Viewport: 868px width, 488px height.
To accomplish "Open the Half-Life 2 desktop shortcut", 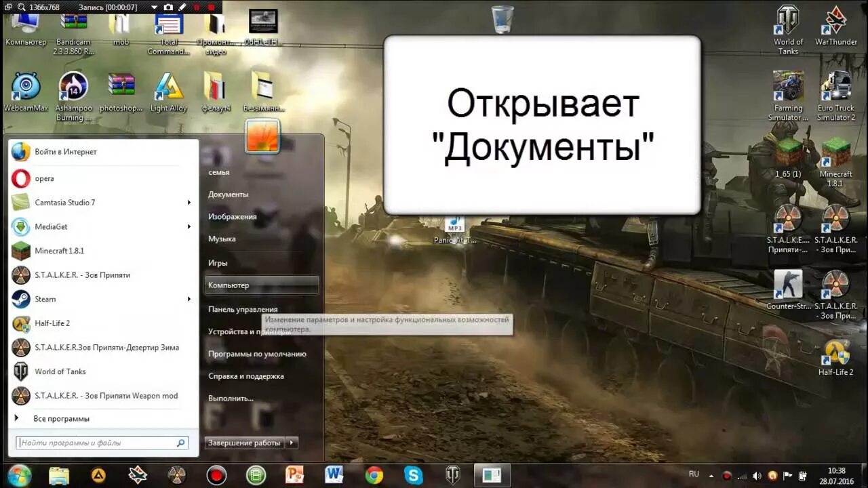I will [x=836, y=357].
